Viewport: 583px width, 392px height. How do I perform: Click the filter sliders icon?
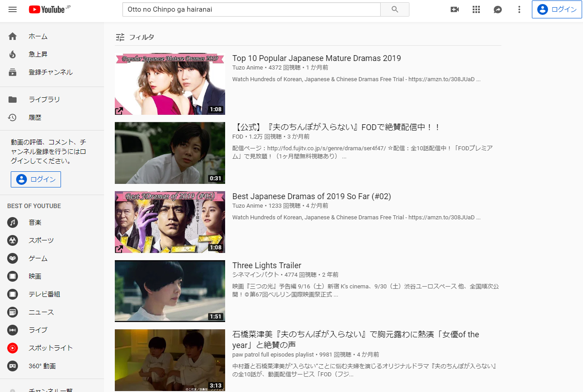click(x=120, y=37)
